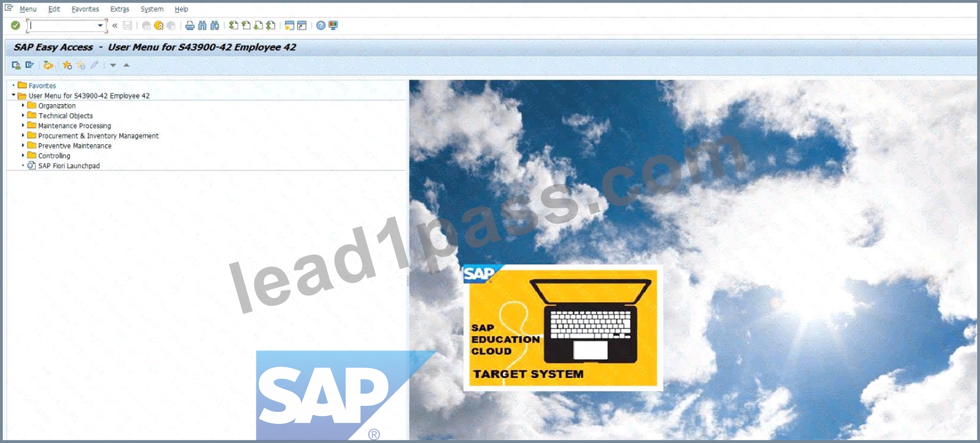The height and width of the screenshot is (443, 980).
Task: Click the Create New Session icon
Action: coord(289,26)
